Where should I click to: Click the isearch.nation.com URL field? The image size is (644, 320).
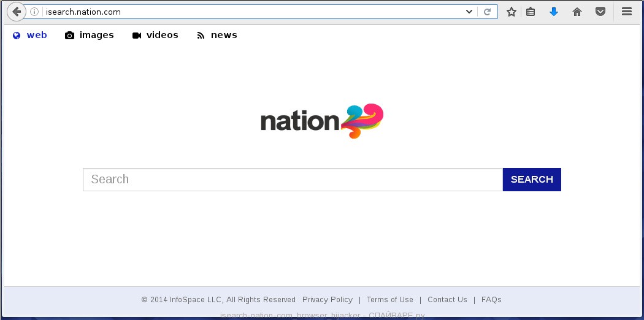tap(245, 12)
